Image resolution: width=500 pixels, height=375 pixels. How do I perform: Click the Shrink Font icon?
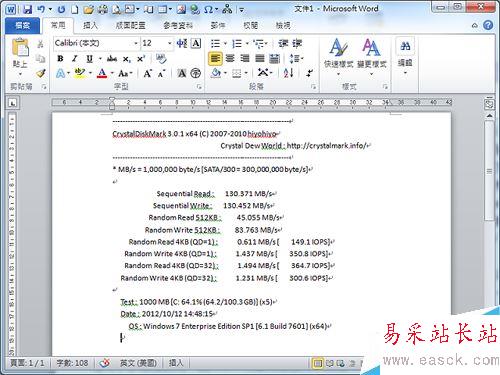pyautogui.click(x=162, y=73)
